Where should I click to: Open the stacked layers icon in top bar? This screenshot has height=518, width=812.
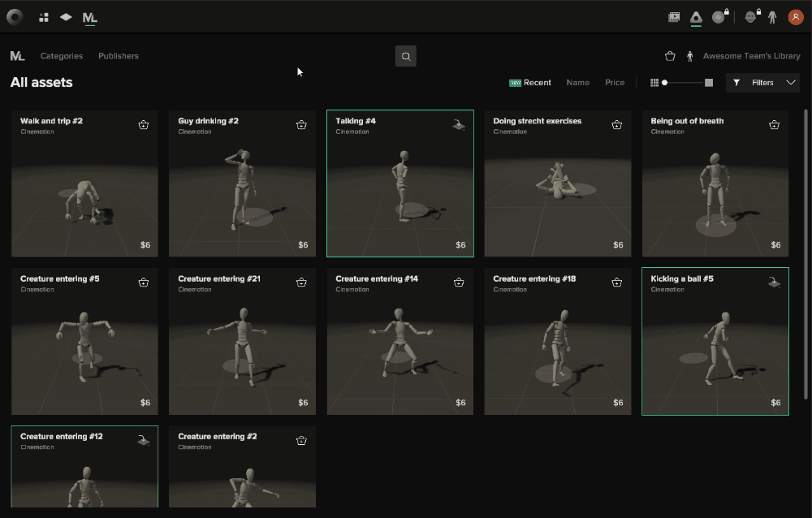click(66, 17)
